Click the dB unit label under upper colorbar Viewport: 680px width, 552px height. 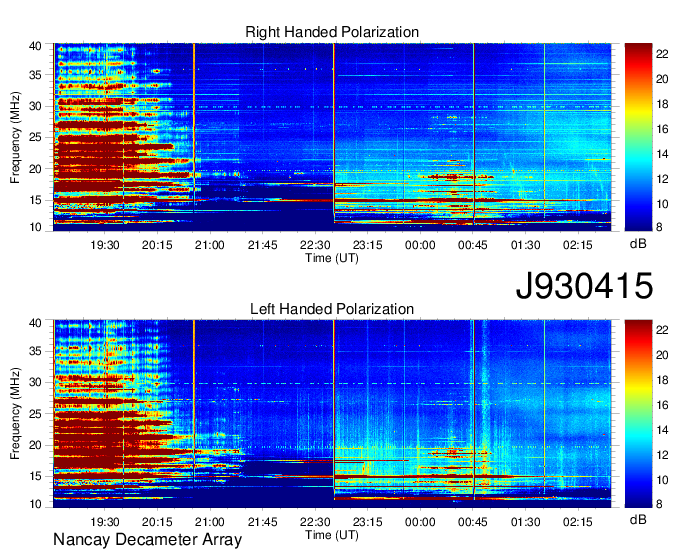coord(638,244)
